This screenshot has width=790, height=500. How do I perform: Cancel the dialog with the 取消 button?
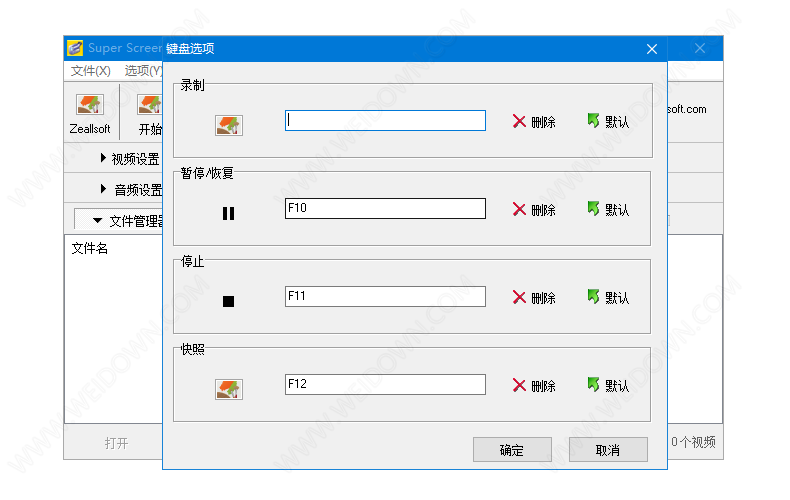pos(608,450)
